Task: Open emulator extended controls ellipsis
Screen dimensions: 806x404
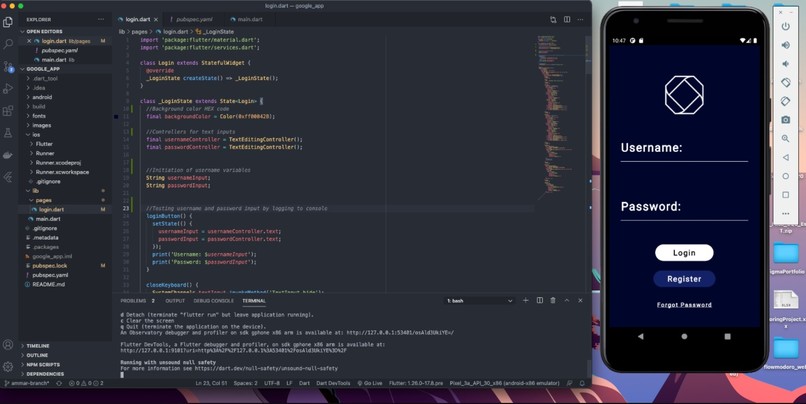Action: tap(785, 213)
